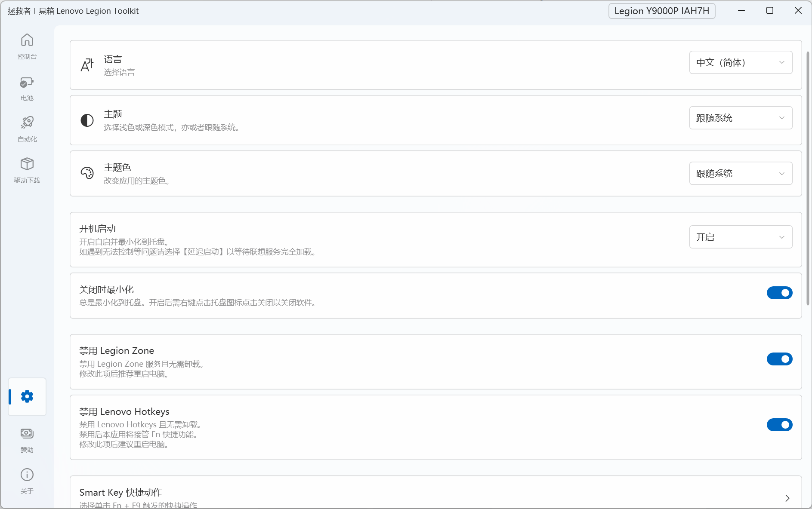Click the 驱动下载 sidebar label
Screen dimensions: 812x509
pos(27,181)
